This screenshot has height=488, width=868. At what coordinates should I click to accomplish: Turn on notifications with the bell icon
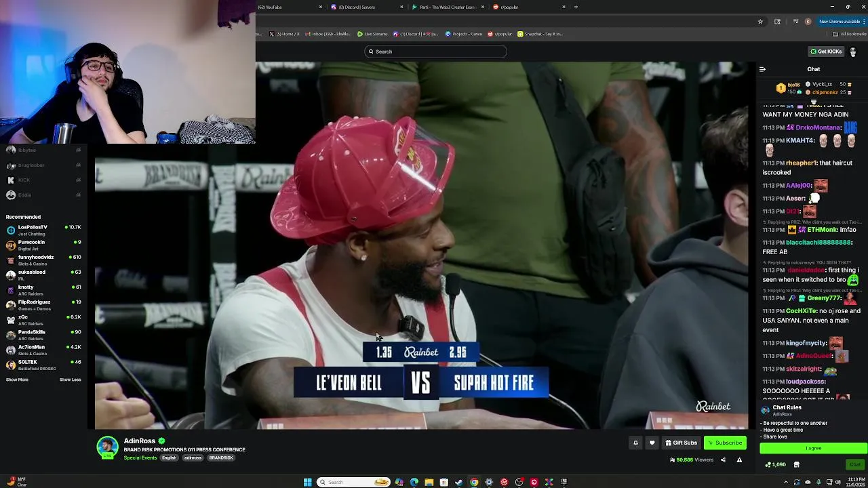click(635, 443)
